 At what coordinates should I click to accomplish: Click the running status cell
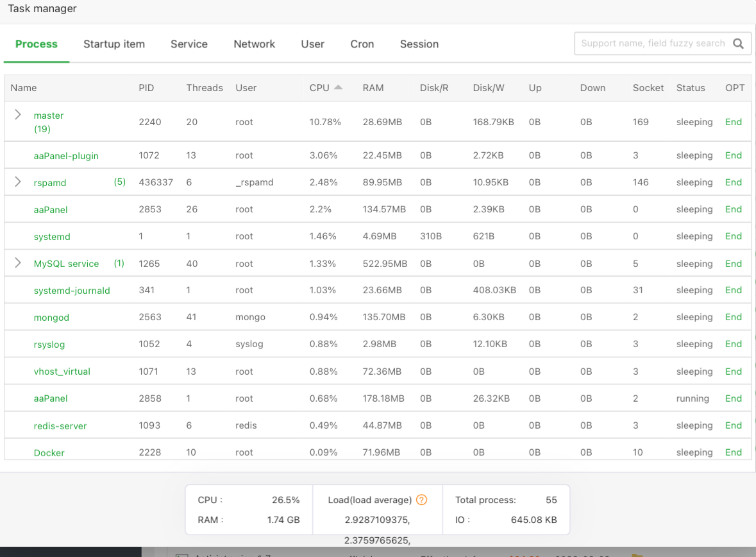(x=693, y=398)
